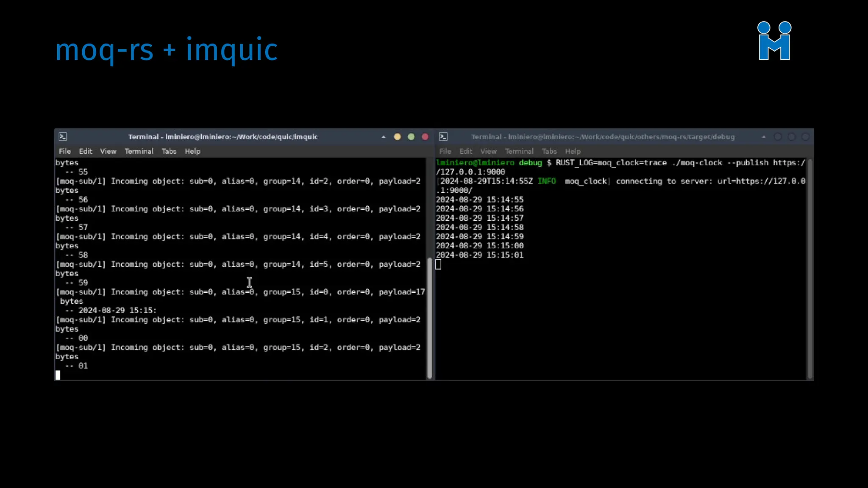Click the moq-rs terminal scrollbar
The width and height of the screenshot is (868, 488).
[x=810, y=269]
